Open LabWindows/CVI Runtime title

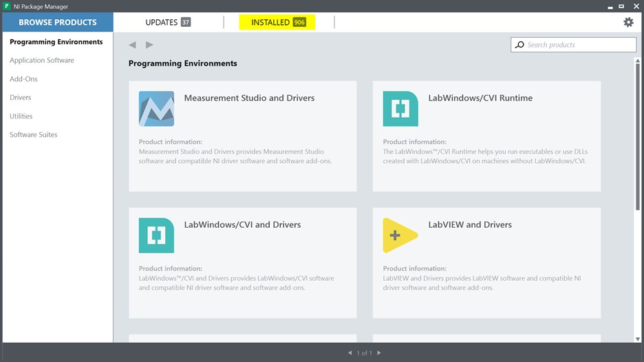(x=480, y=98)
